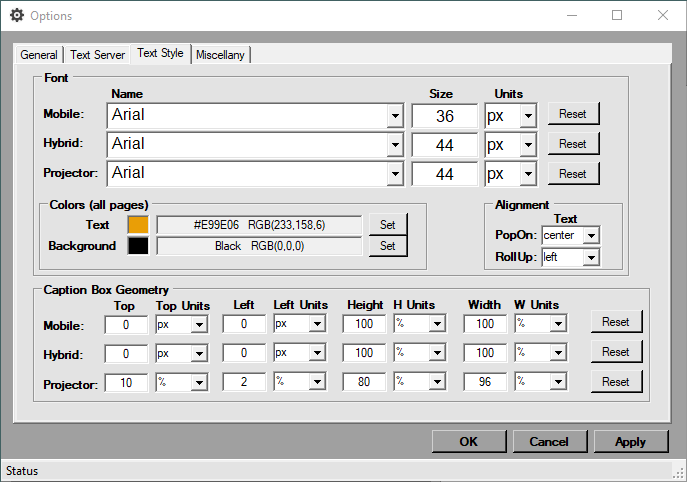Click the orange Text color swatch

tap(138, 225)
